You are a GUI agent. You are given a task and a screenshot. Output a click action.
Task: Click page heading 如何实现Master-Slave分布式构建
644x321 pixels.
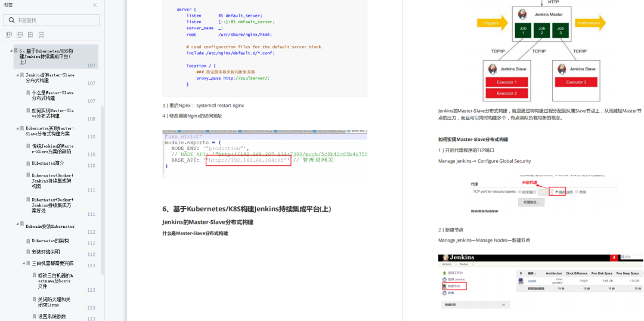click(473, 140)
